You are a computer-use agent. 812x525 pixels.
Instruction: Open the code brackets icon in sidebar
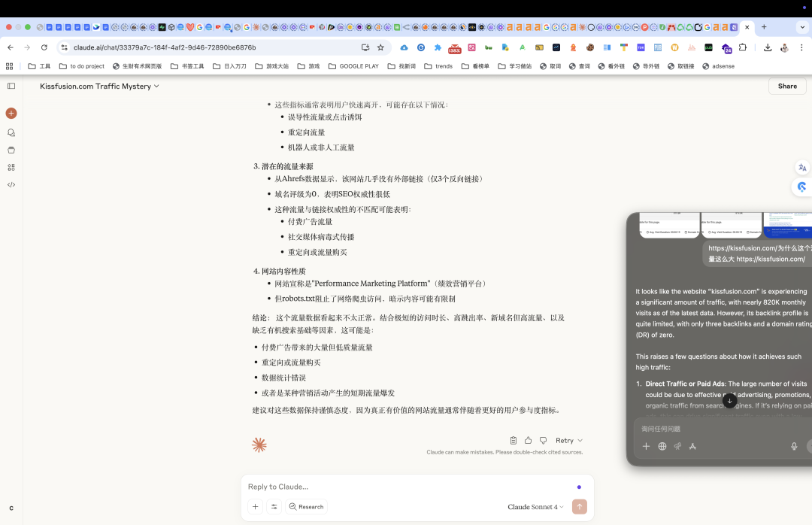[x=11, y=184]
